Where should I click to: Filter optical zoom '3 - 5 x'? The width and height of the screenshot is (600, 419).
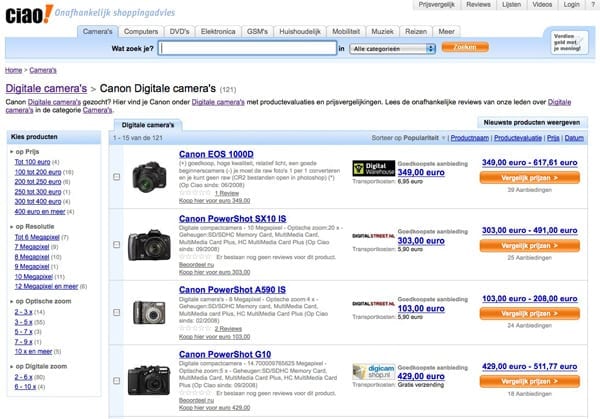click(x=24, y=322)
